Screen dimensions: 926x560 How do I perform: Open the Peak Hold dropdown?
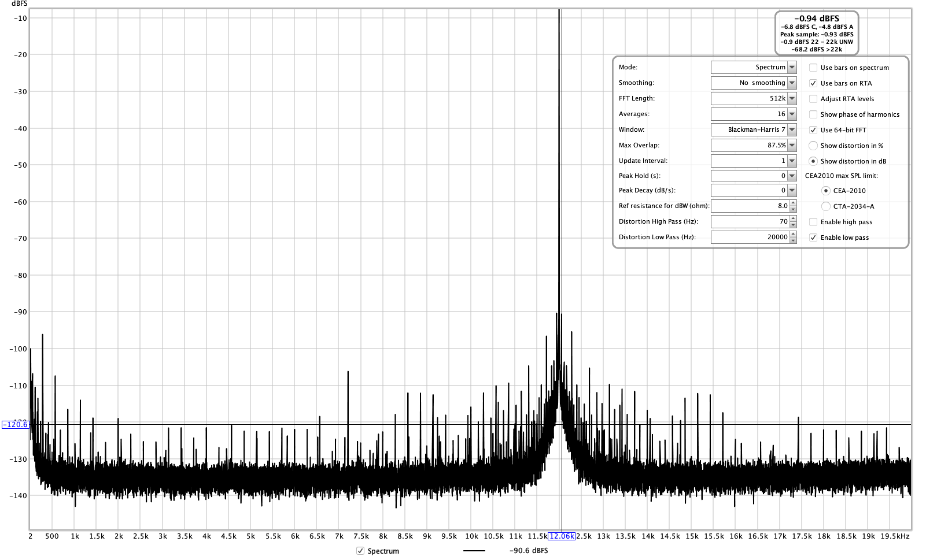tap(753, 176)
